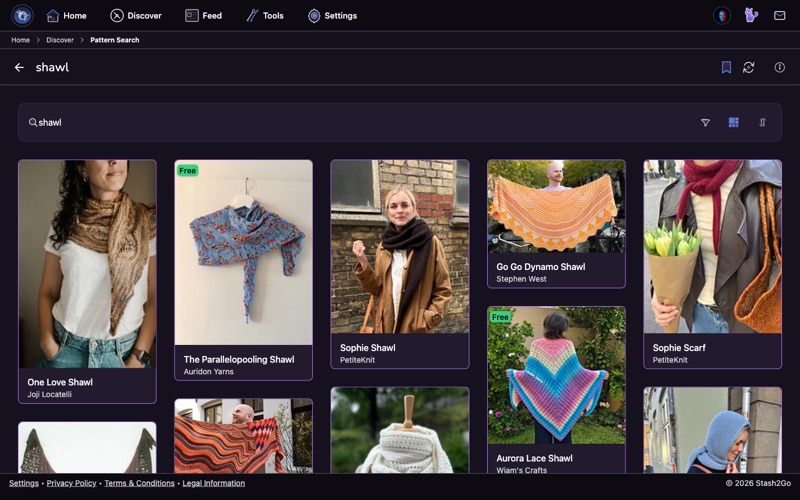Open the info icon in header

pos(780,67)
